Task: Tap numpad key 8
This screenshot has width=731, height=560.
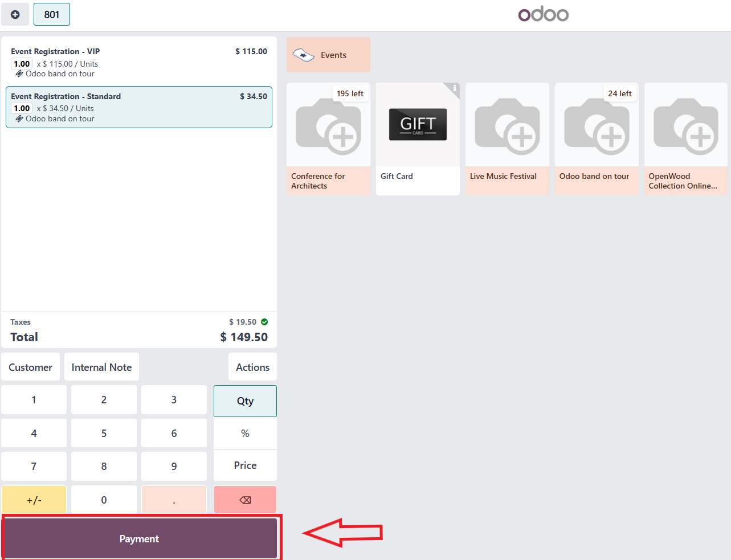Action: pos(104,467)
